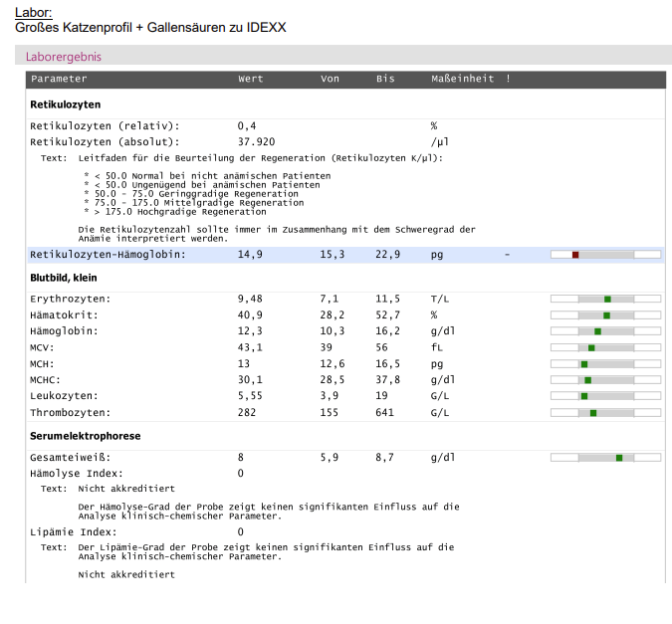Click the Leukozyten value 5,55

coord(250,396)
